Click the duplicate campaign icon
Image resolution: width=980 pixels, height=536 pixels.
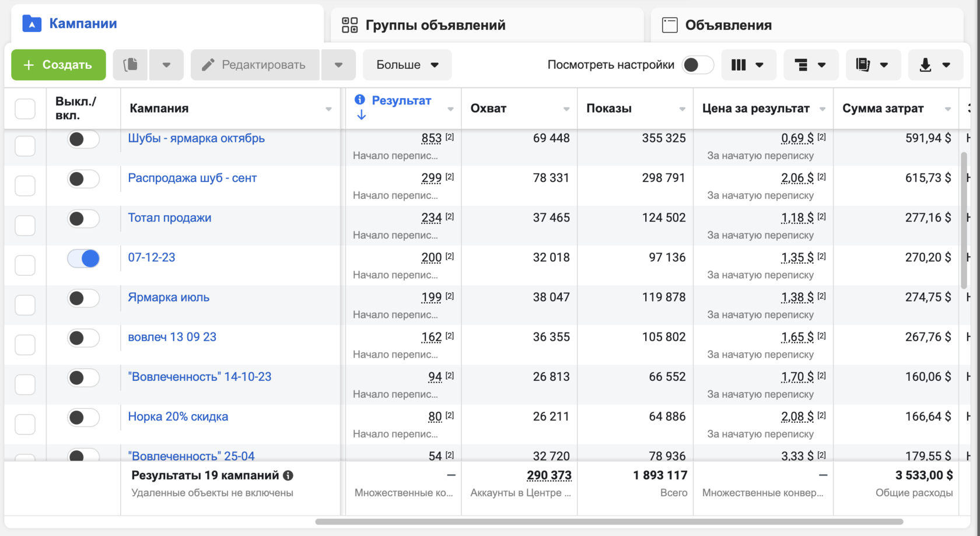tap(131, 65)
